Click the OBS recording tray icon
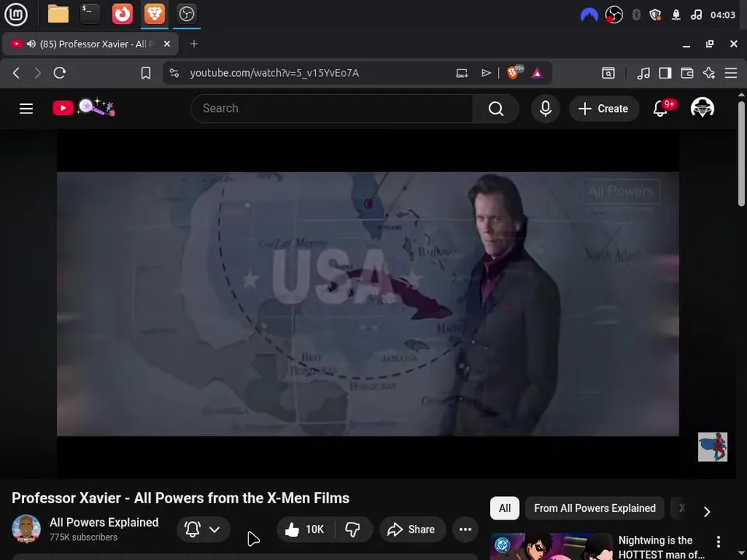 point(614,16)
